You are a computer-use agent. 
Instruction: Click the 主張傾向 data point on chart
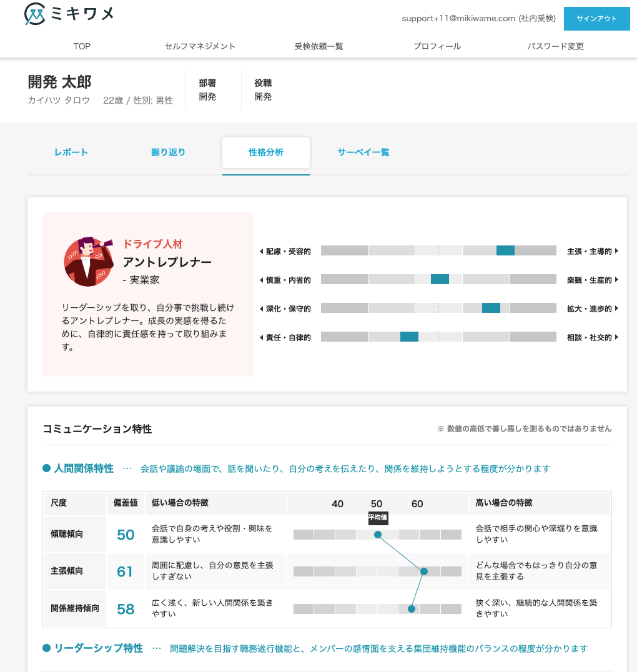click(x=424, y=571)
